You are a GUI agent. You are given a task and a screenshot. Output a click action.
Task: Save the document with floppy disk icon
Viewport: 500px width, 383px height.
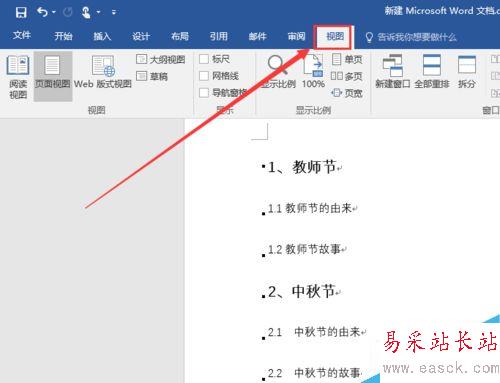(x=21, y=12)
